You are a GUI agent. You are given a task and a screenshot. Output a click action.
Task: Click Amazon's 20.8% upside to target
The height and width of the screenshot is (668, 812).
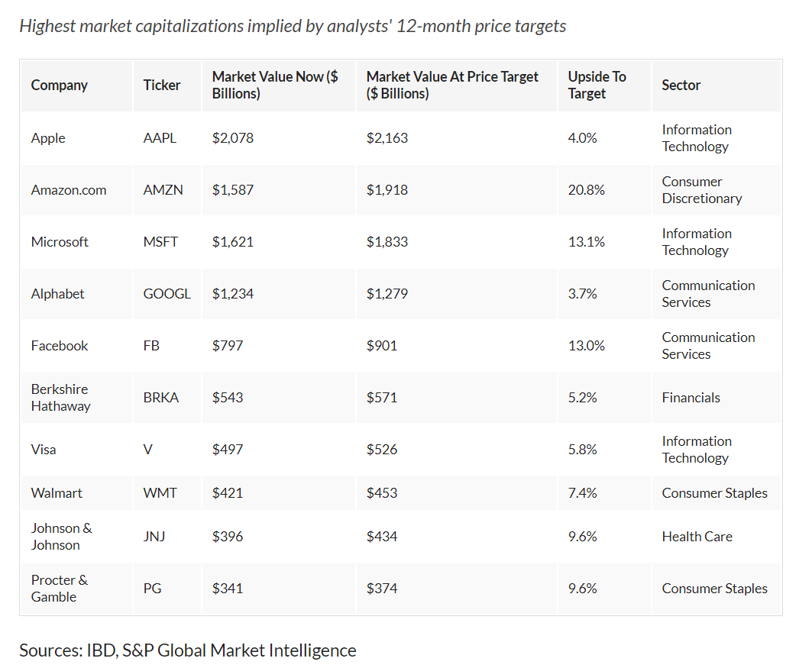[x=587, y=190]
